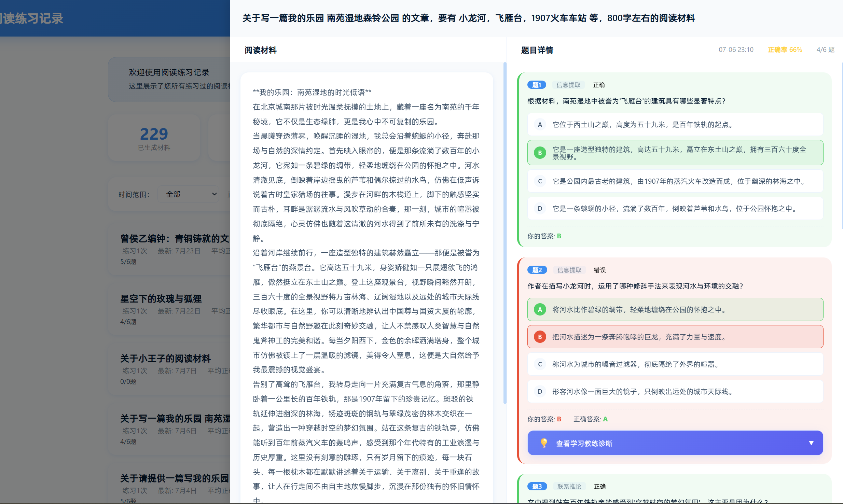The height and width of the screenshot is (504, 843).
Task: Click the lightbulb icon on coach diagnosis bar
Action: 544,443
